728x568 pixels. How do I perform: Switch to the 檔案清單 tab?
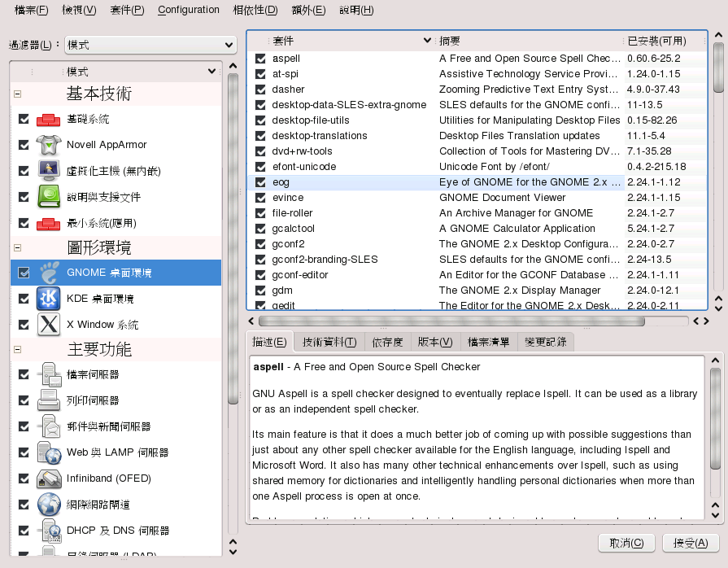pyautogui.click(x=488, y=343)
